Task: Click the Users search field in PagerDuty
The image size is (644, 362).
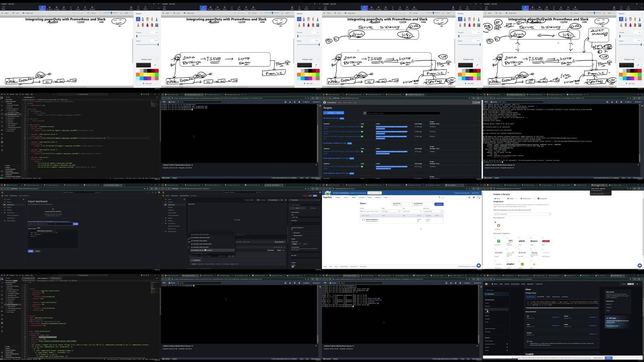Action: 370,211
